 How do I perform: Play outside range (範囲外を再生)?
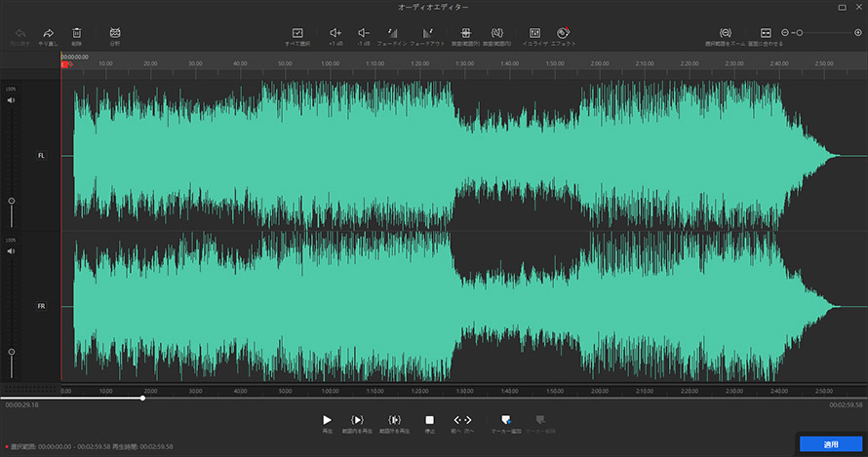tap(394, 420)
